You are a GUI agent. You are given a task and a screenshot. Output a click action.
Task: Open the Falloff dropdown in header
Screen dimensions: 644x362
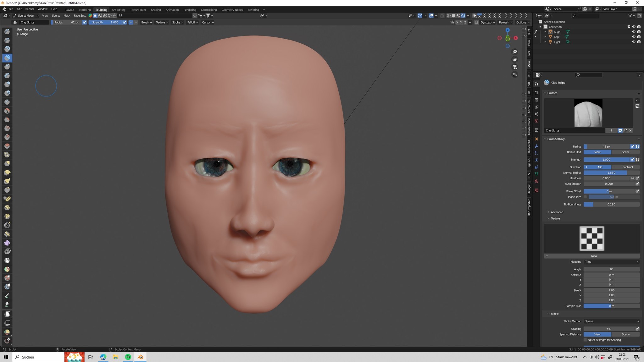tap(192, 22)
